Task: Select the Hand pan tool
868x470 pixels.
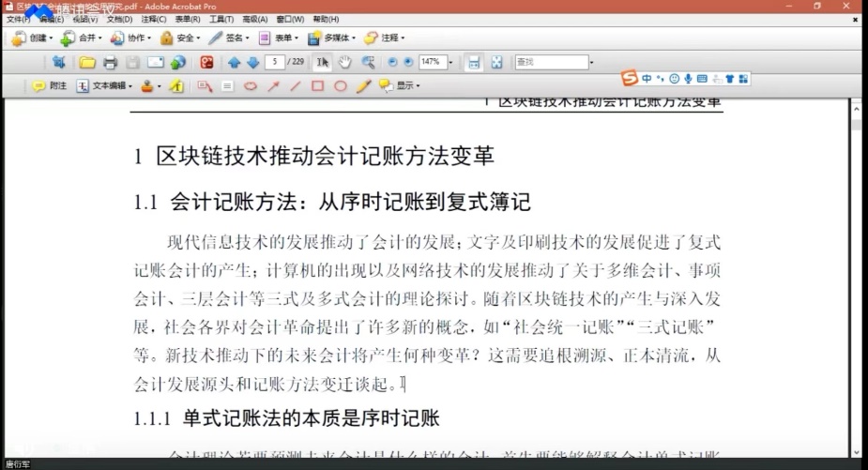Action: 344,63
